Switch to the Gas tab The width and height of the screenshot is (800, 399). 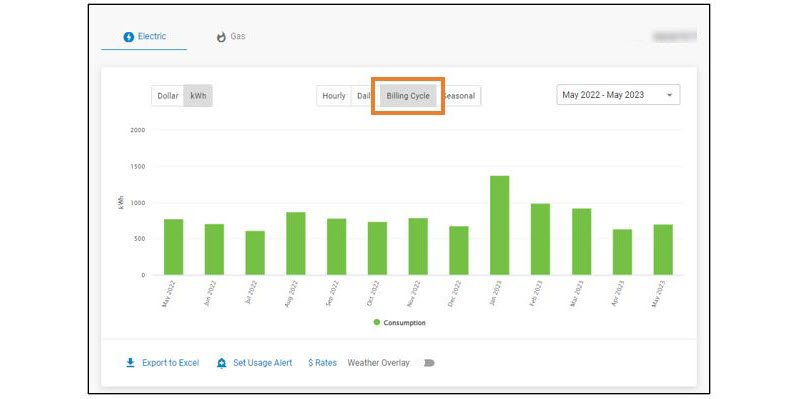[x=231, y=37]
